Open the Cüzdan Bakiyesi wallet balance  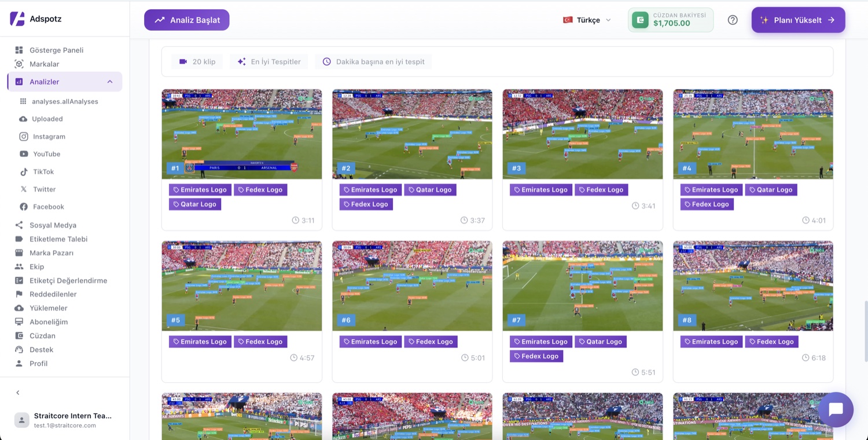point(671,20)
